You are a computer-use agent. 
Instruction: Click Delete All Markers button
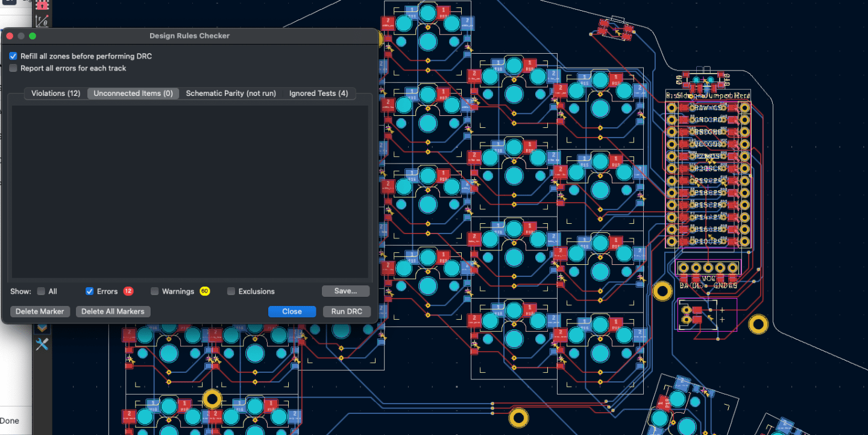click(x=113, y=311)
